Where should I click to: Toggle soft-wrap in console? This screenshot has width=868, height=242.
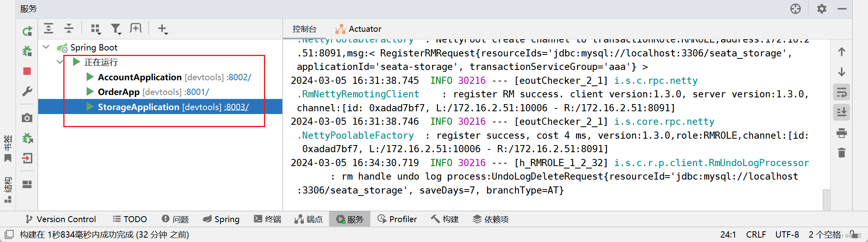(842, 93)
